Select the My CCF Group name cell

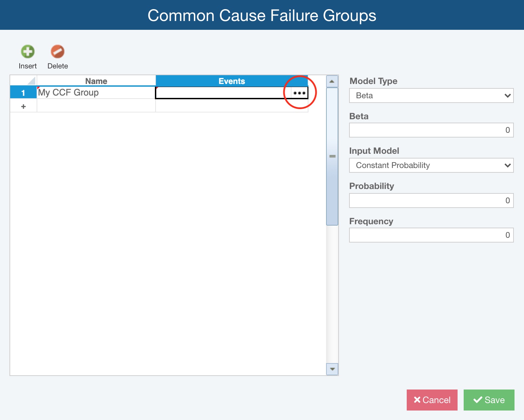coord(96,93)
